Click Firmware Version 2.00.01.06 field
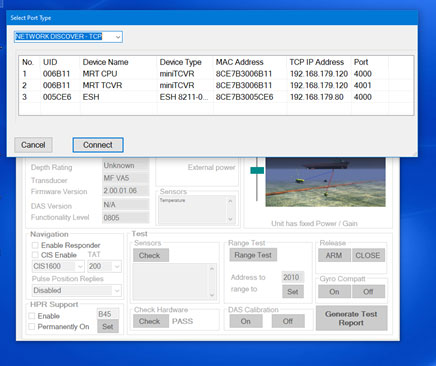This screenshot has width=436, height=366. (125, 191)
